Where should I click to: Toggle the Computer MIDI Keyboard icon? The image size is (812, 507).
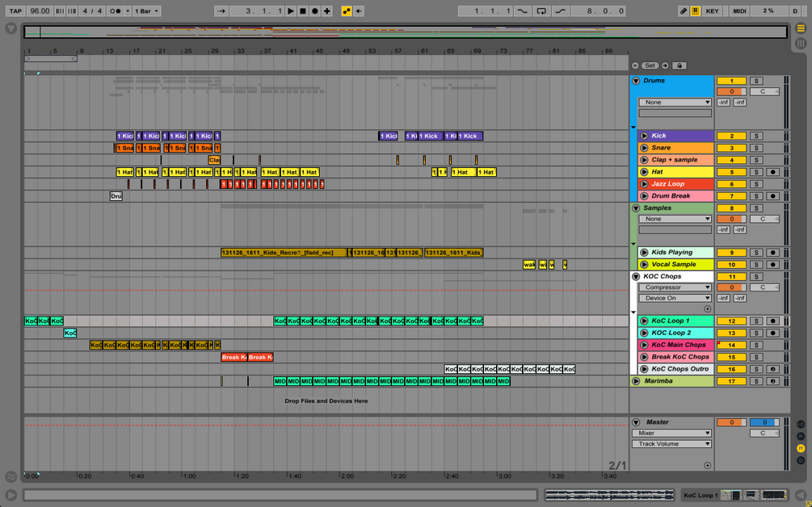point(696,10)
